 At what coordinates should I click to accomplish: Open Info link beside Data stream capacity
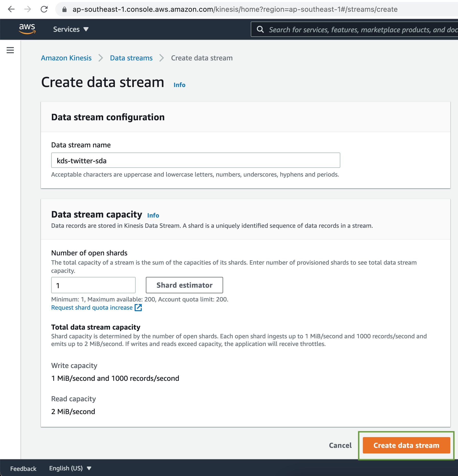coord(153,215)
